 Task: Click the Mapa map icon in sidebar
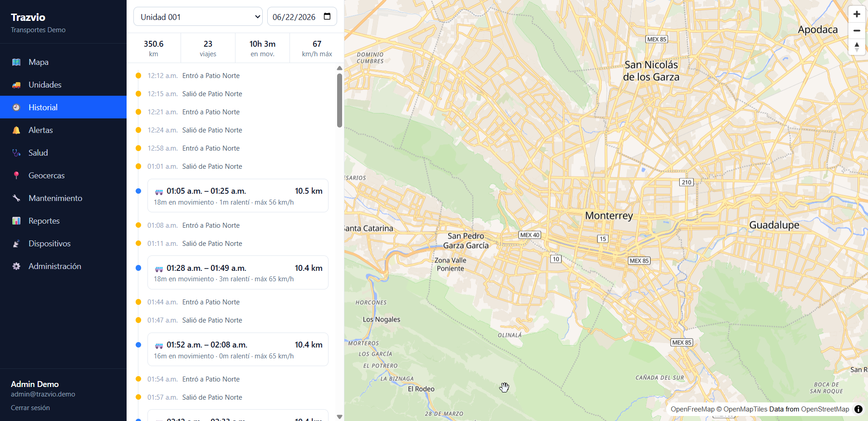pos(16,62)
